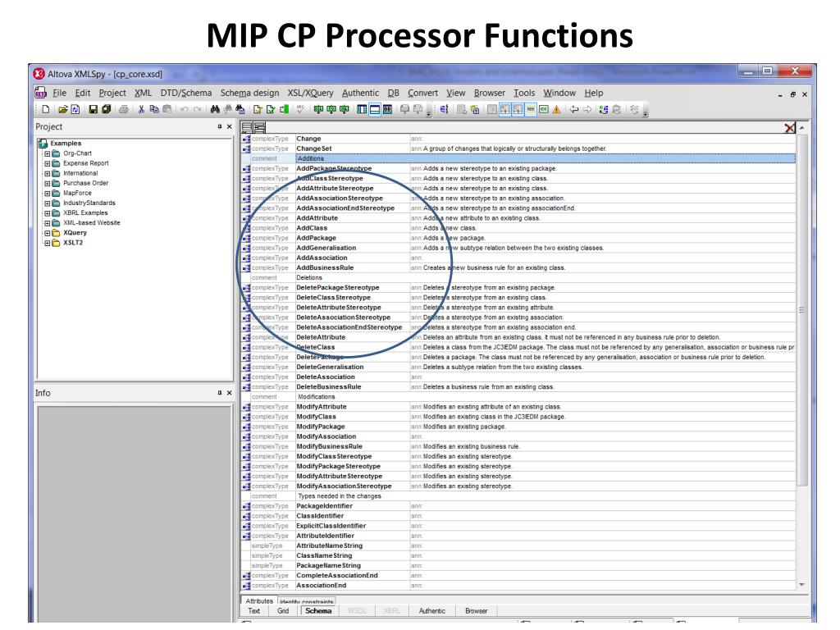Click the IDC icon in toolbar
This screenshot has width=840, height=630.
coord(543,109)
